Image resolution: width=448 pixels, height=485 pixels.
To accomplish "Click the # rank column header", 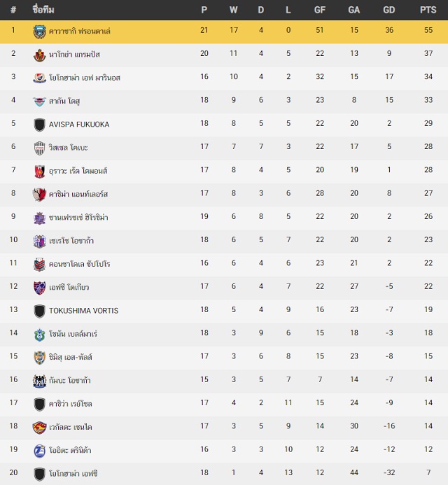I will [x=13, y=10].
